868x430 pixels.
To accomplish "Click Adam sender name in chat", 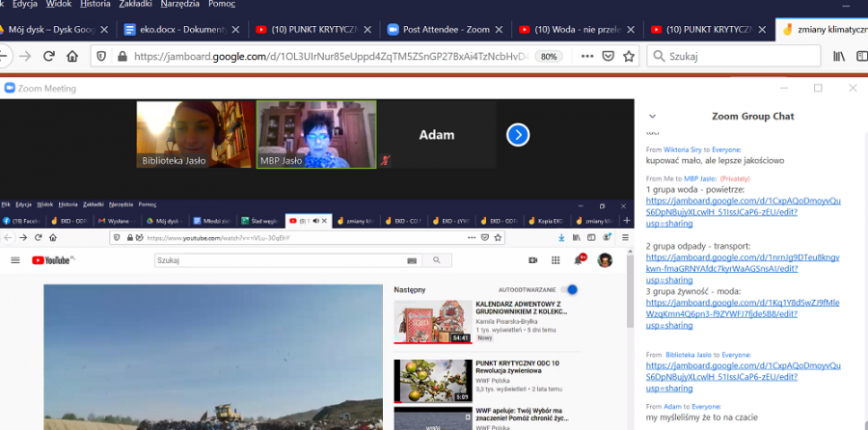I will 672,406.
